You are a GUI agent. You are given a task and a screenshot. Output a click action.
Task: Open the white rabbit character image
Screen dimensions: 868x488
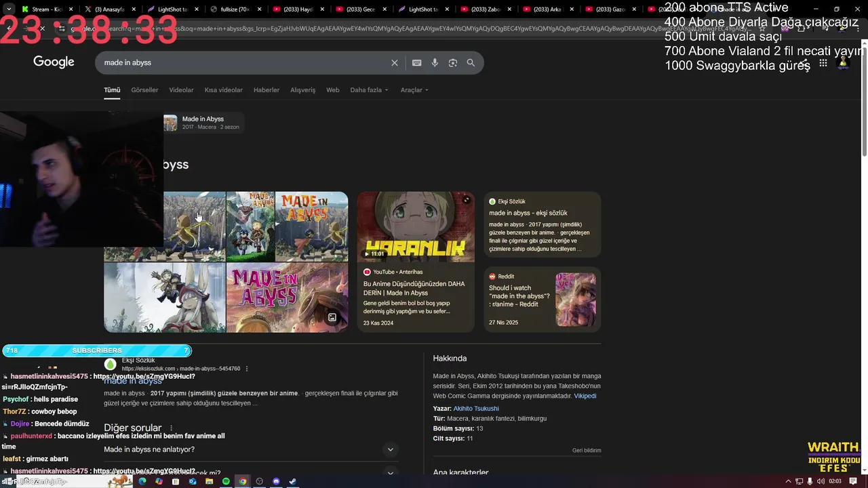coord(165,298)
